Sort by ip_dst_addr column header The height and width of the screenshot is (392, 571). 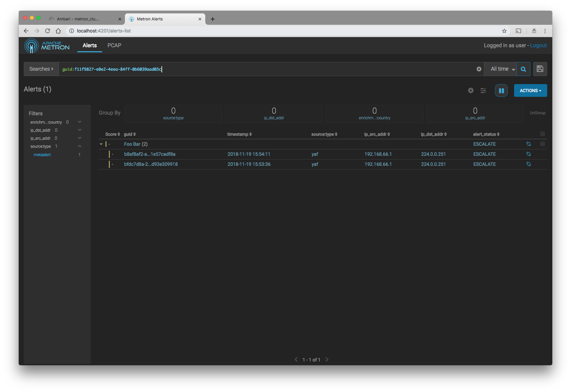pyautogui.click(x=434, y=134)
